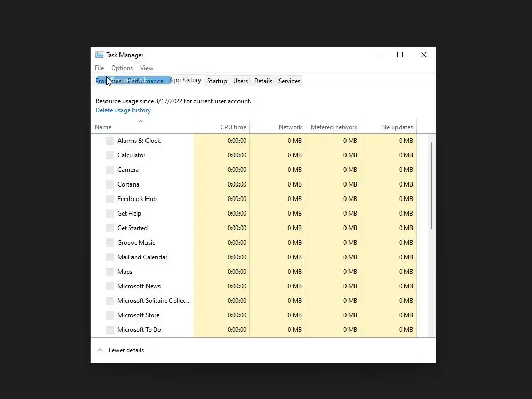Viewport: 532px width, 399px height.
Task: Switch to the Users tab
Action: click(240, 81)
